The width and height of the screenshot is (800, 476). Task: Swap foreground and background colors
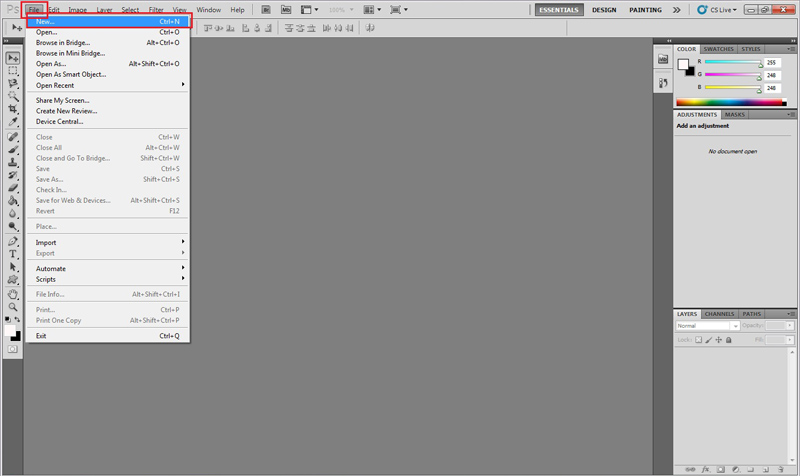(19, 320)
